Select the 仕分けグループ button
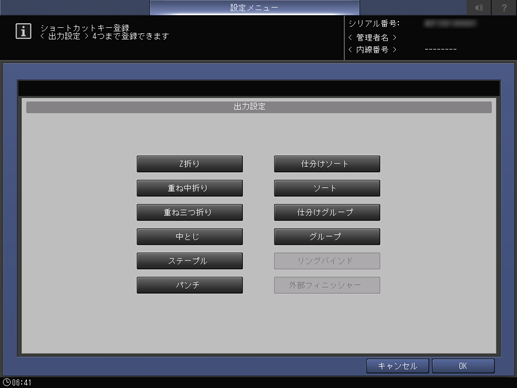Screen dimensions: 517x388 coord(327,212)
